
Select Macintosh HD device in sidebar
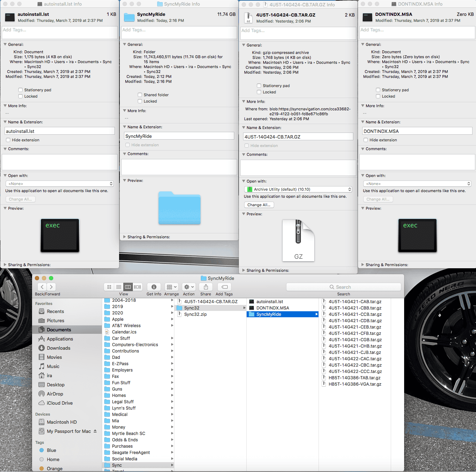click(x=62, y=422)
